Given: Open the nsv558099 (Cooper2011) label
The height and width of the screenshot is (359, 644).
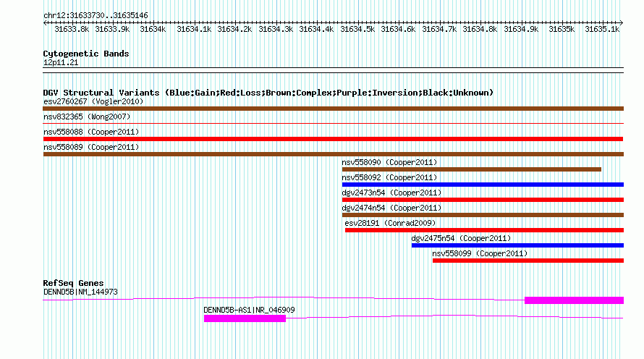Looking at the screenshot, I should point(480,253).
